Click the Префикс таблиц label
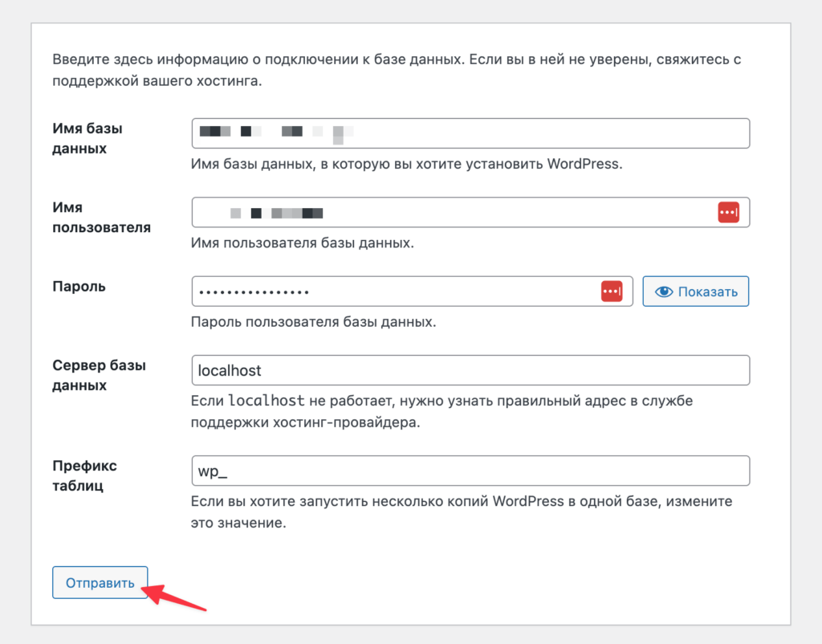The width and height of the screenshot is (822, 644). 83,475
